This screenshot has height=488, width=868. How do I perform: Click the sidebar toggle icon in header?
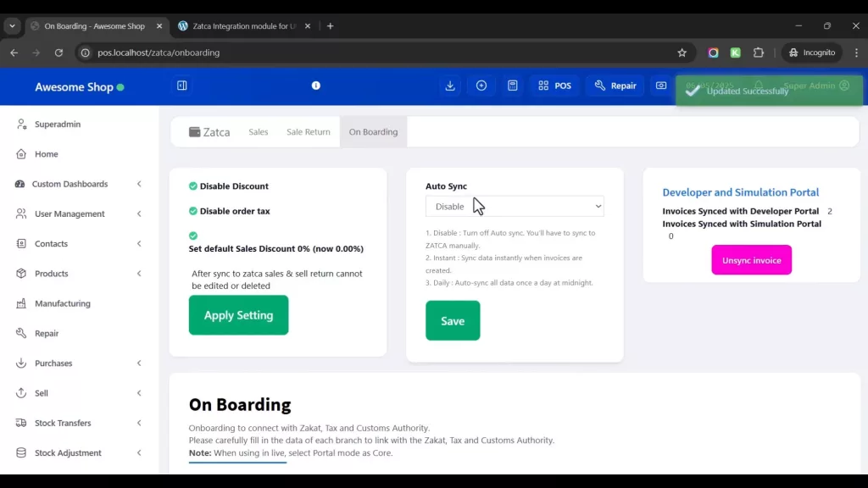(x=181, y=86)
